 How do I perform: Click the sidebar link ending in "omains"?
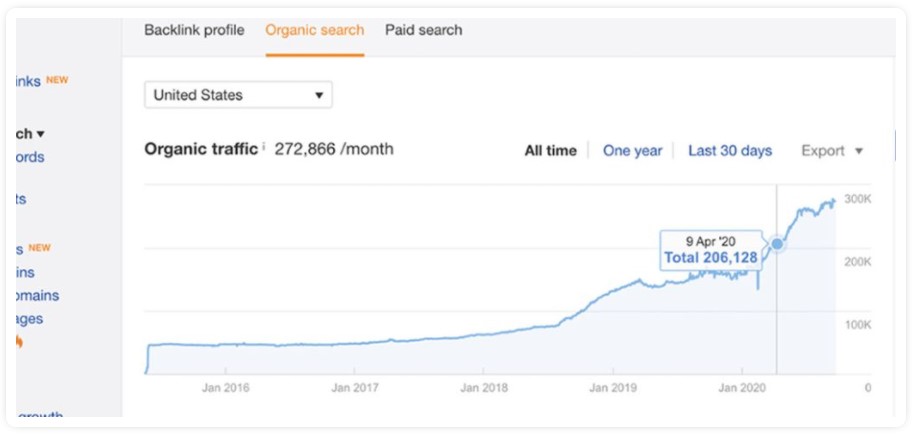(37, 295)
